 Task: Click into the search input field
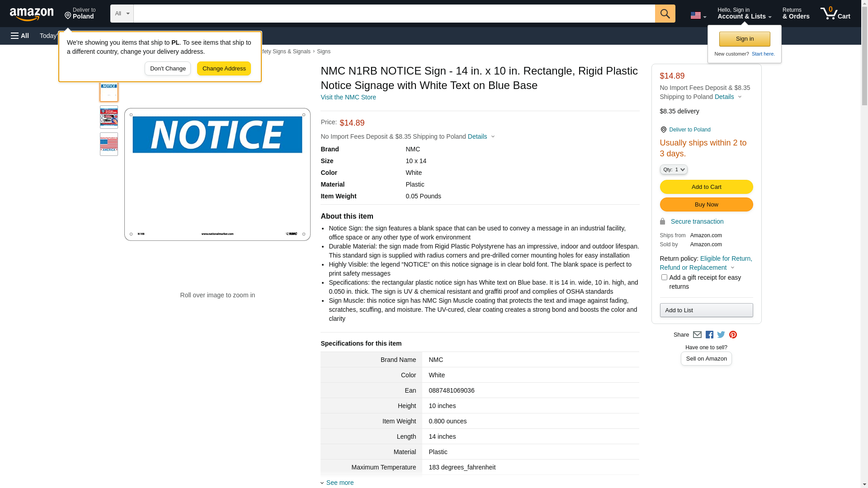click(393, 14)
